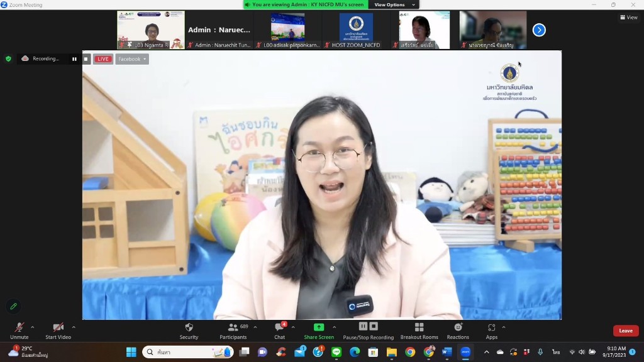Open the clock and date flyout
This screenshot has height=362, width=644.
614,352
